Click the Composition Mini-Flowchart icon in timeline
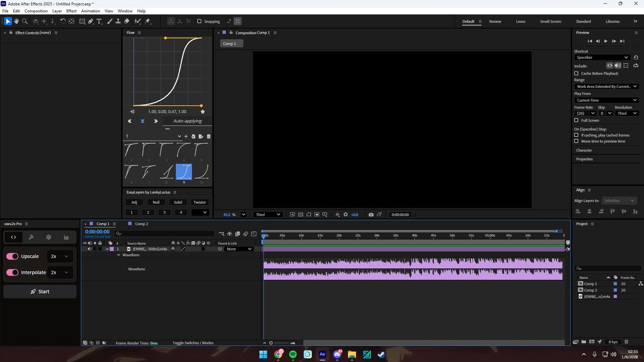Viewport: 644px width, 362px height. 222,233
